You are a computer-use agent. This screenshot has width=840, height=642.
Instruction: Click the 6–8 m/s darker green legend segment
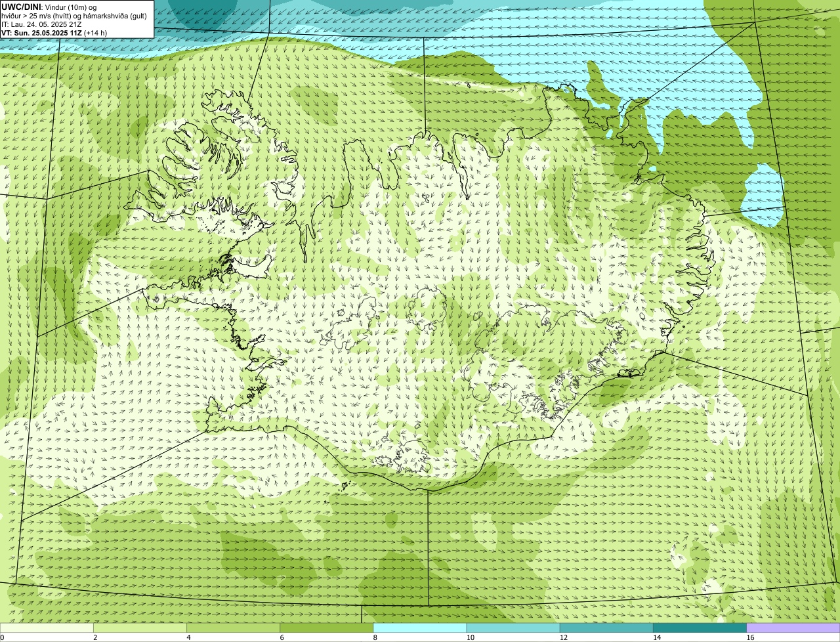point(327,628)
